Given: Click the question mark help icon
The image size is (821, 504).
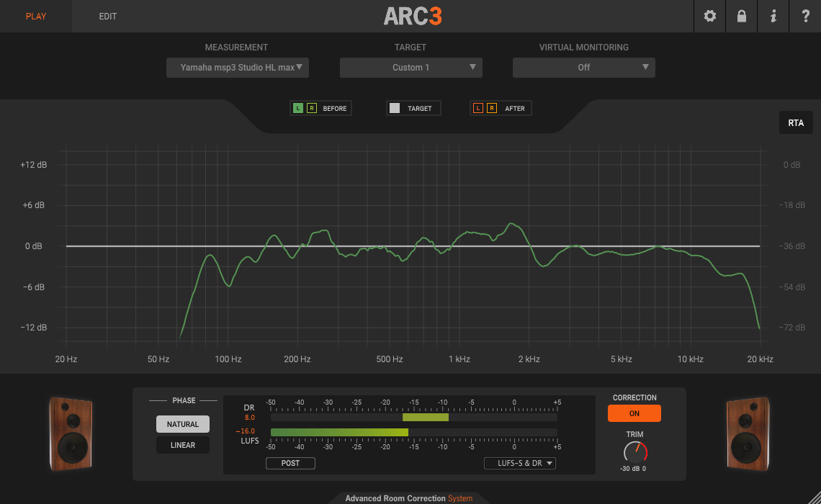Looking at the screenshot, I should click(805, 16).
